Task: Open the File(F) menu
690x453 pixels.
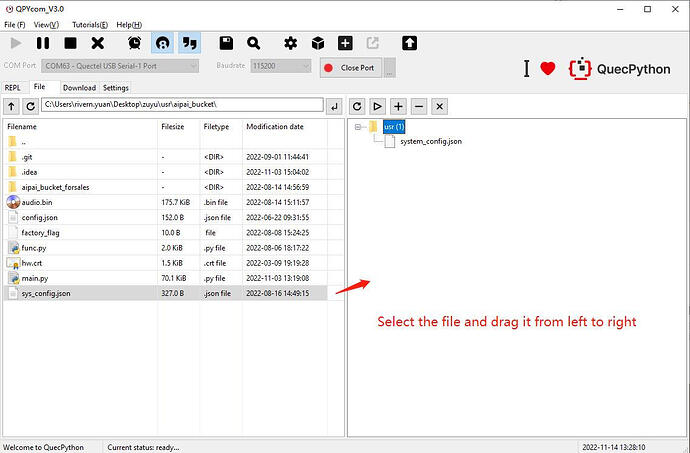Action: pyautogui.click(x=15, y=25)
